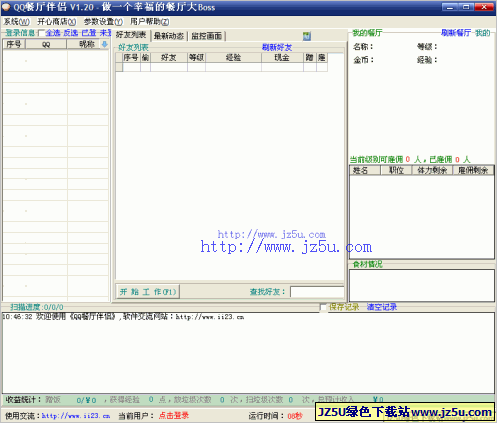Image resolution: width=497 pixels, height=423 pixels.
Task: Click the 全选 link
Action: (x=53, y=33)
